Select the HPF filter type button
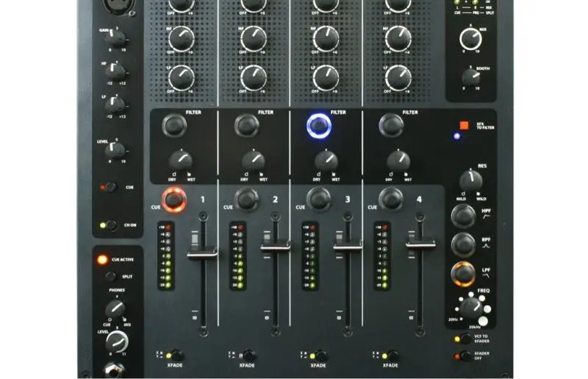 tap(464, 216)
